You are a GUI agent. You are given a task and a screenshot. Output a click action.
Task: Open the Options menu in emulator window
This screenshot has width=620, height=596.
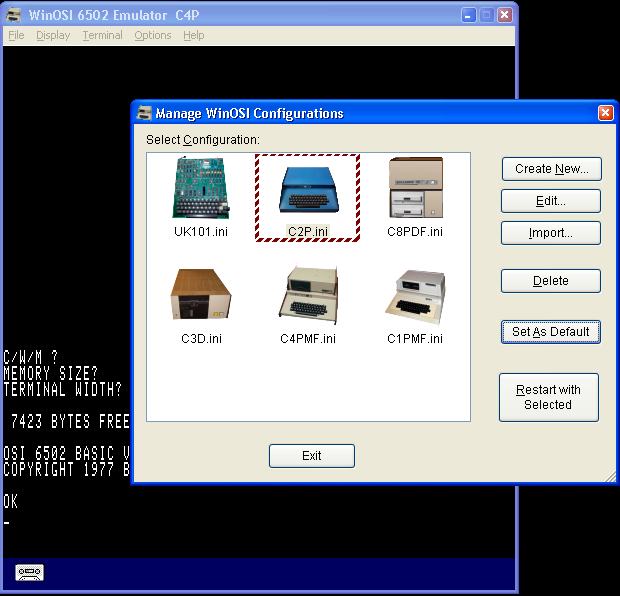153,35
